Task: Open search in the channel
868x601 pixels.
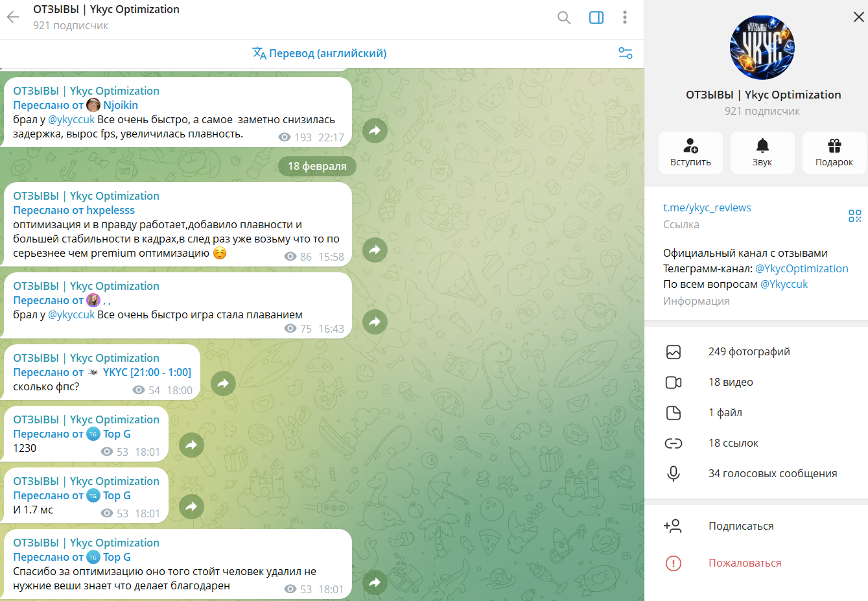Action: point(564,18)
